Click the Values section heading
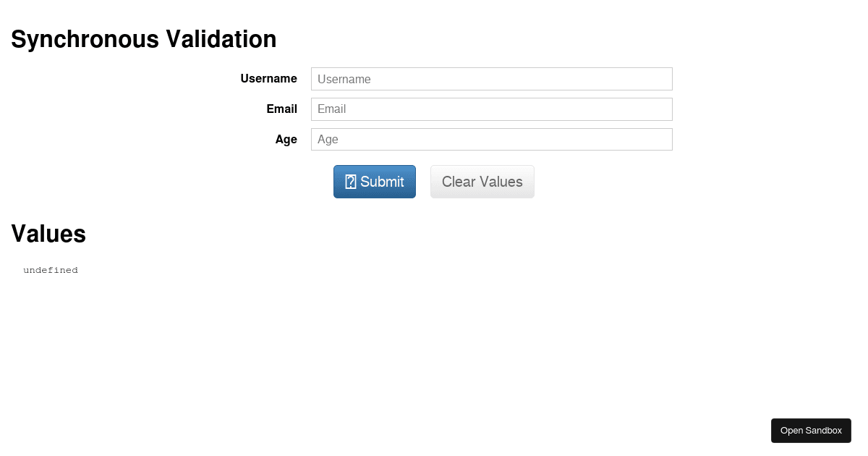The width and height of the screenshot is (868, 456). 48,234
